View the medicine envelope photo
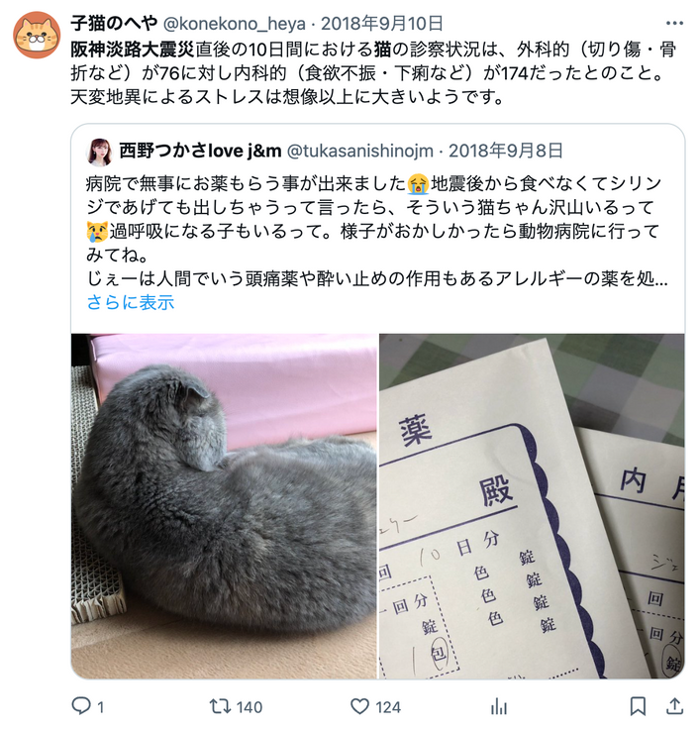The width and height of the screenshot is (700, 730). point(532,506)
